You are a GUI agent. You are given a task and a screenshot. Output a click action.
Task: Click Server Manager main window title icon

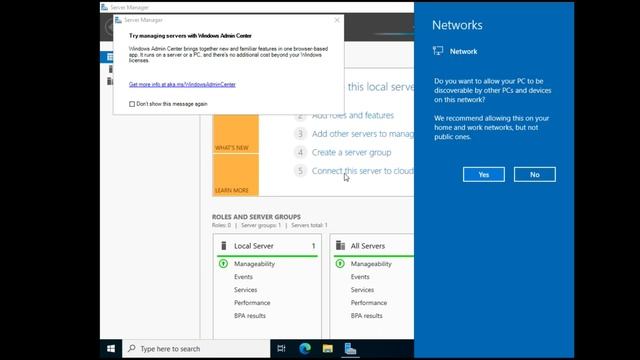(x=104, y=7)
